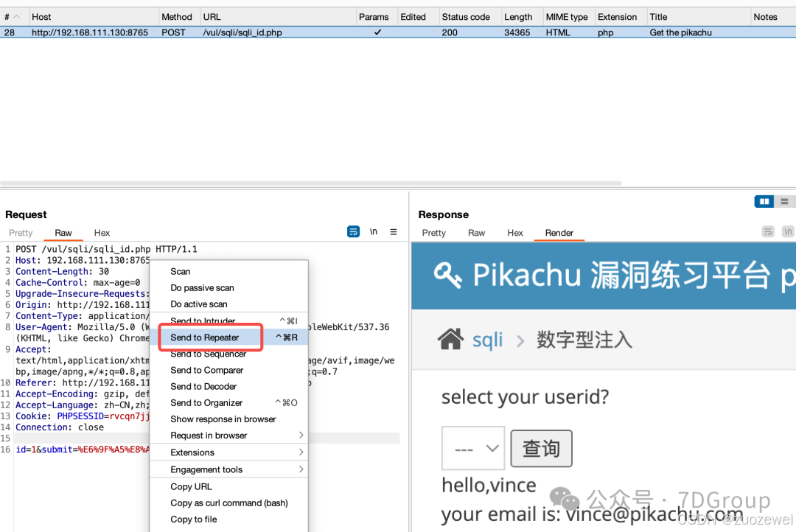The height and width of the screenshot is (532, 796).
Task: Switch Response view to Hex tab
Action: (514, 233)
